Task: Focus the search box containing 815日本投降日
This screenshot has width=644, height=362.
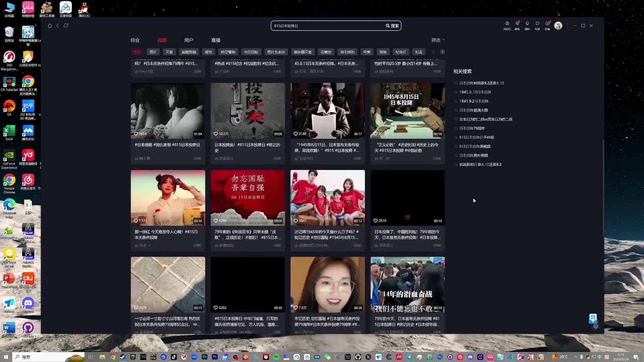Action: pos(328,26)
